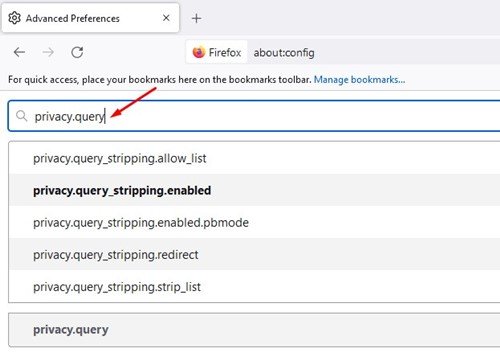The image size is (500, 360).
Task: Click the search magnifier icon
Action: pyautogui.click(x=22, y=116)
